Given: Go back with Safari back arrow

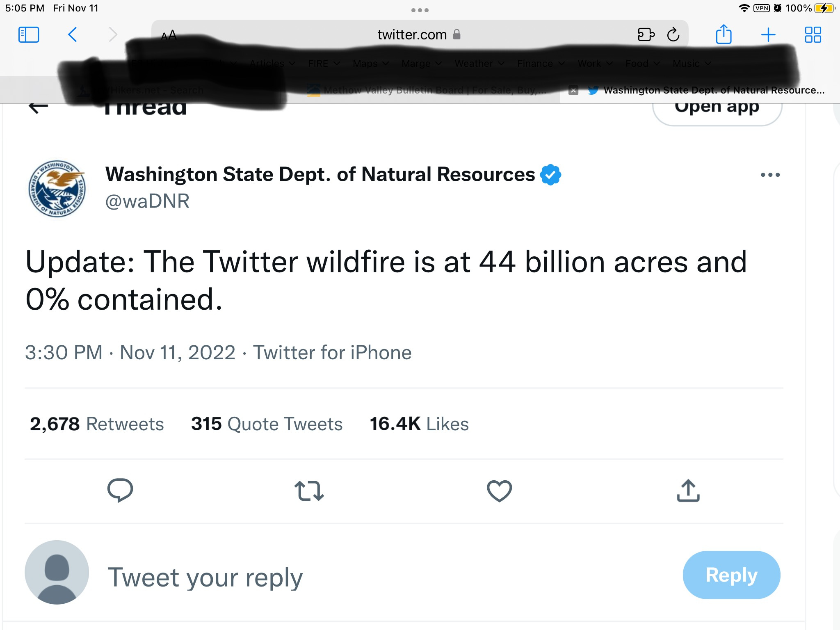Looking at the screenshot, I should pyautogui.click(x=73, y=35).
